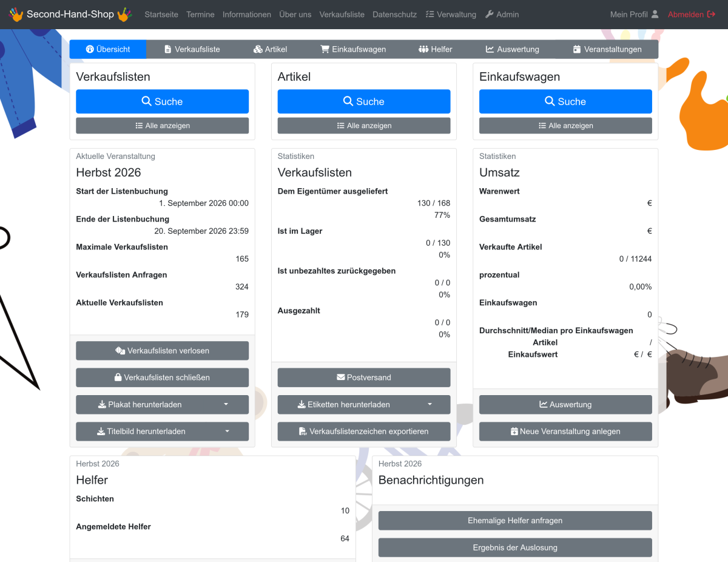This screenshot has height=562, width=728.
Task: Open the Verwaltung menu
Action: point(451,15)
